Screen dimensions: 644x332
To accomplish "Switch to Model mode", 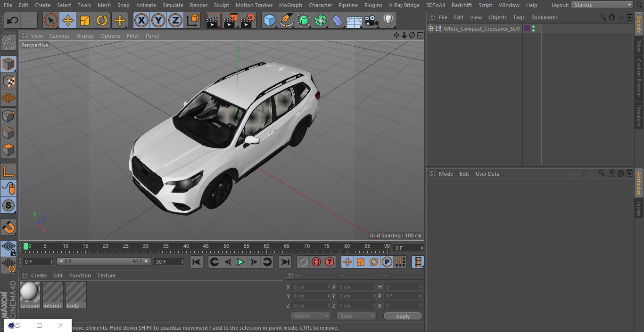I will click(8, 64).
